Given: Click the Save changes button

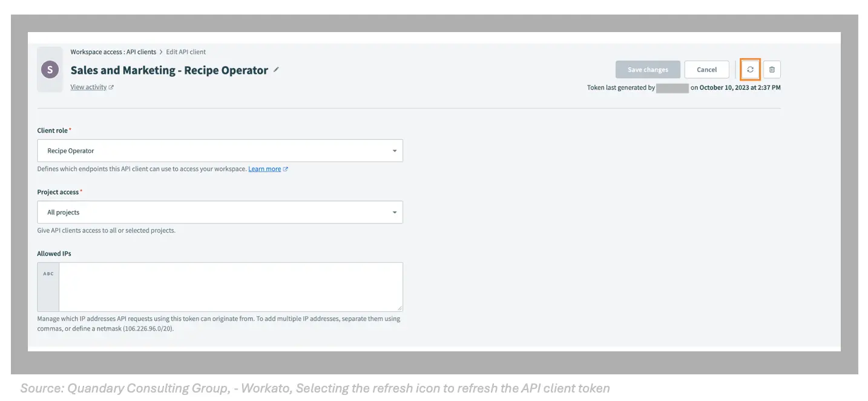Looking at the screenshot, I should tap(647, 69).
